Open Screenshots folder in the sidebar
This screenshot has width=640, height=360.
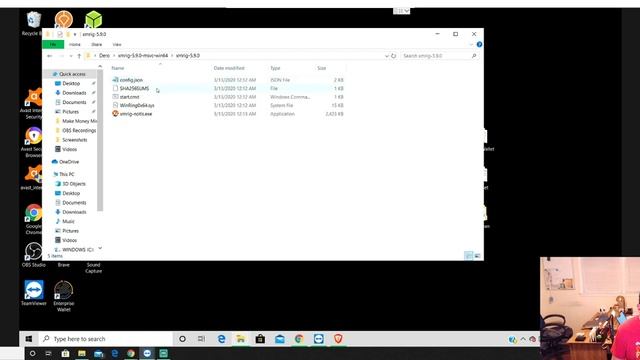[75, 140]
